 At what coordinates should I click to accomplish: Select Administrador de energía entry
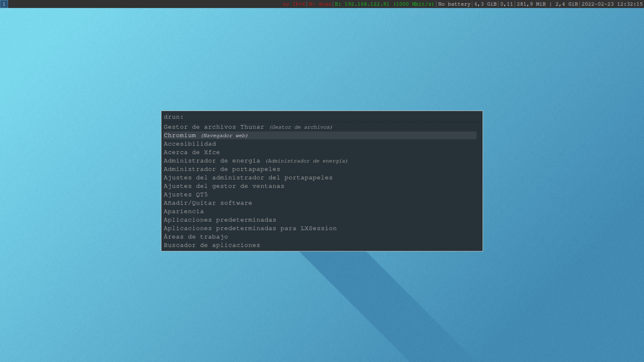tap(319, 161)
